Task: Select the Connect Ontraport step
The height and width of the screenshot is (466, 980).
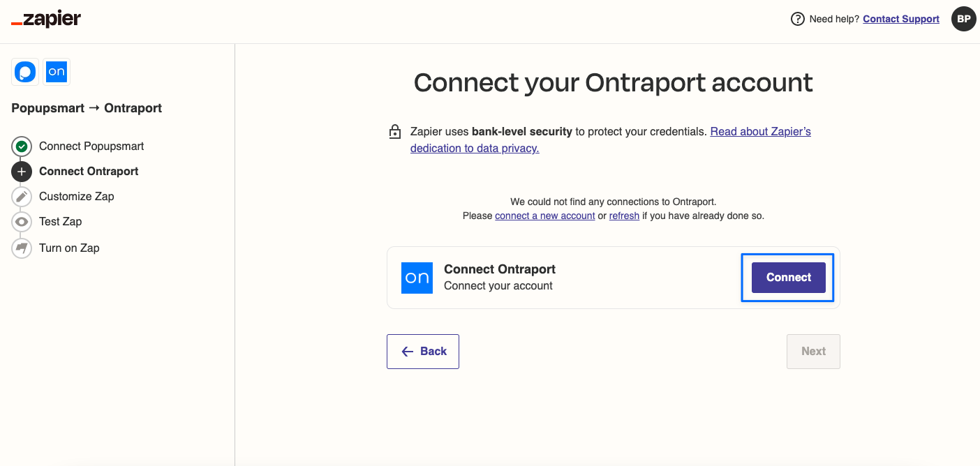Action: (89, 171)
